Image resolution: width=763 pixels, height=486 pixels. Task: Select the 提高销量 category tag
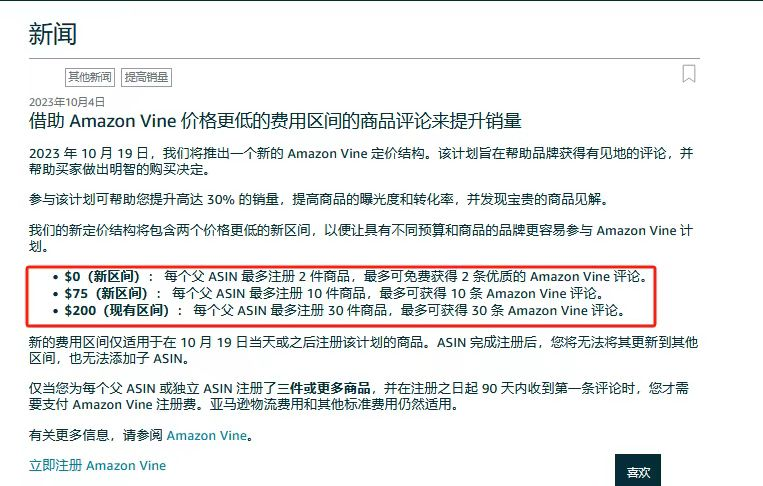(146, 77)
